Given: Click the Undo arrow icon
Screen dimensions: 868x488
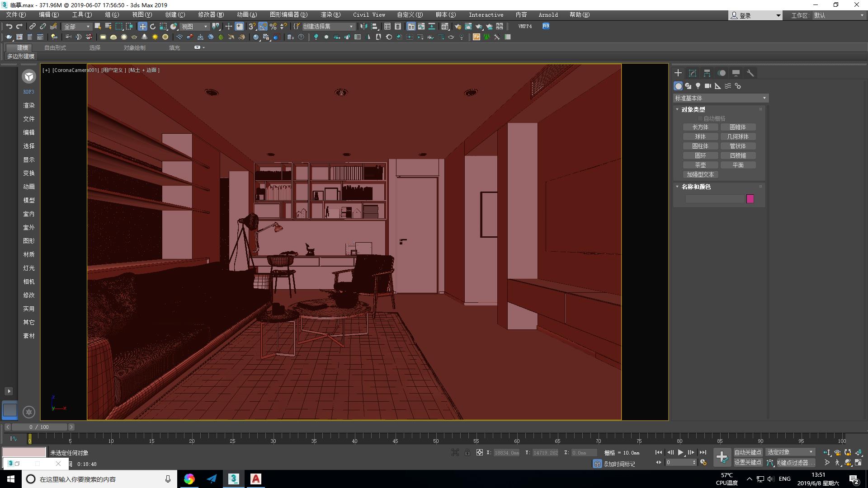Looking at the screenshot, I should [x=9, y=27].
